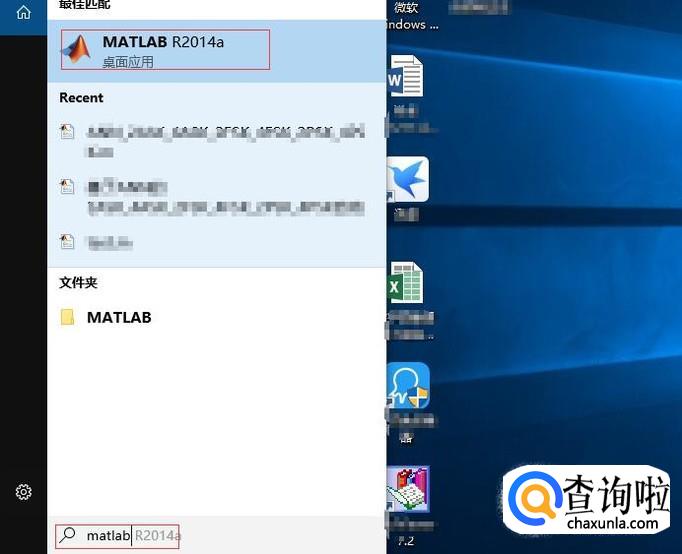Viewport: 682px width, 554px height.
Task: Click the yellow folder icon beside MATLAB
Action: tap(67, 317)
